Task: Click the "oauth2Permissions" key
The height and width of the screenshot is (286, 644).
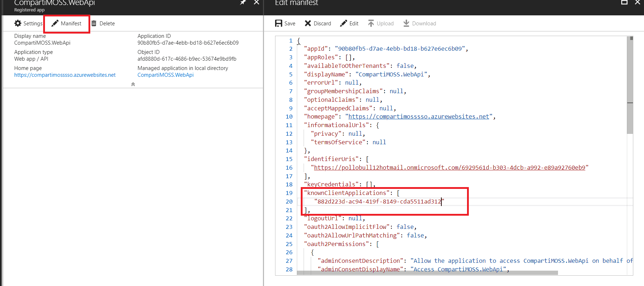Action: tap(336, 244)
